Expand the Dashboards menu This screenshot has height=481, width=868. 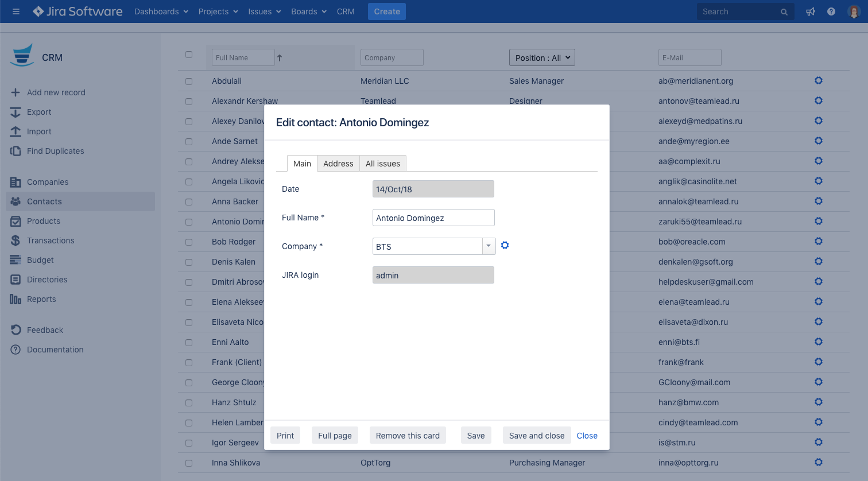pyautogui.click(x=161, y=11)
